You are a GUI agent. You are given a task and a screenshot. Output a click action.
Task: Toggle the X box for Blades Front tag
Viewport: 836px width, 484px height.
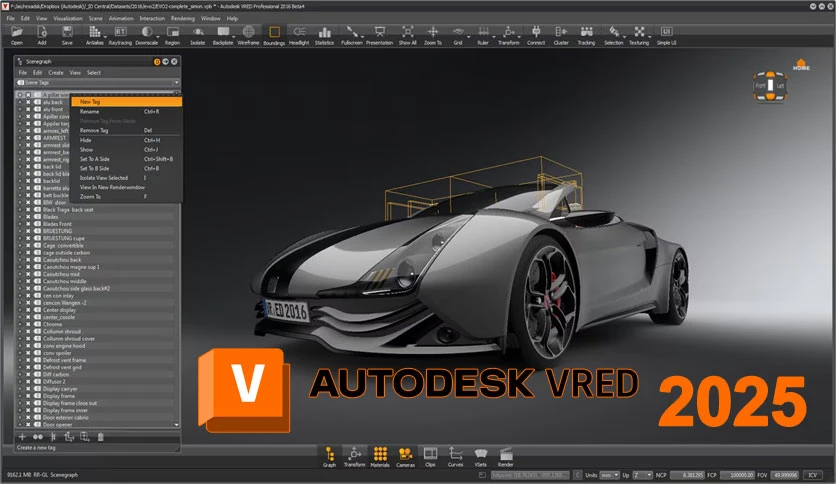click(28, 224)
